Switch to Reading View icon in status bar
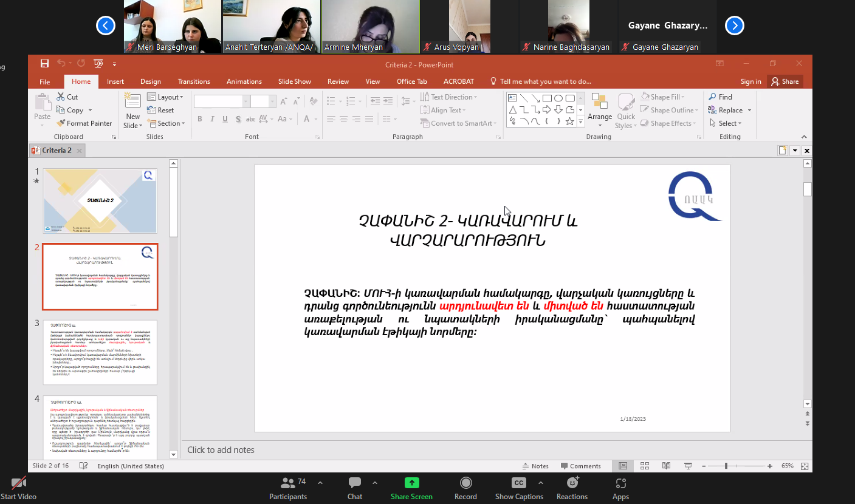Image resolution: width=855 pixels, height=504 pixels. click(x=666, y=466)
